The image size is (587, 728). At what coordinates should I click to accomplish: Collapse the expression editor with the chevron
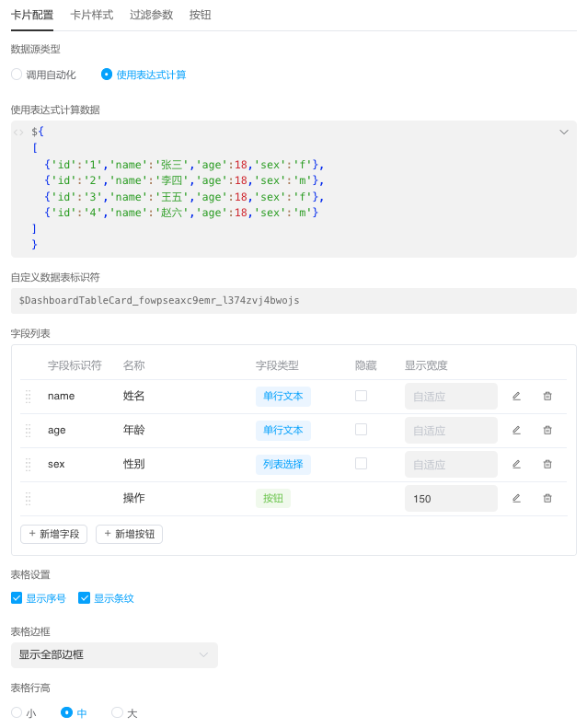564,133
